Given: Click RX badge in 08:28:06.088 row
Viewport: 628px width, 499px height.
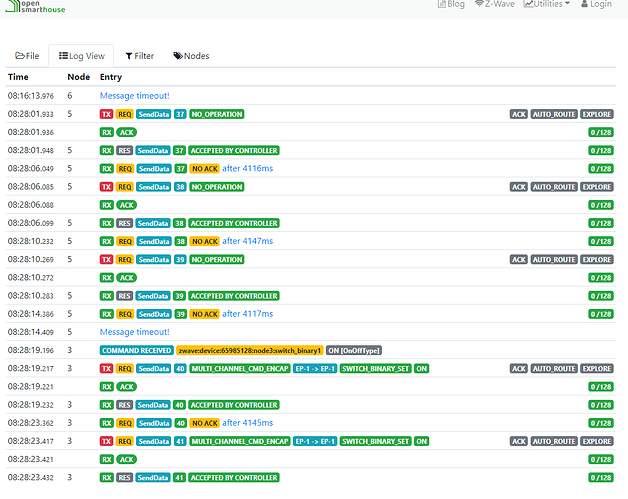Looking at the screenshot, I should tap(107, 205).
